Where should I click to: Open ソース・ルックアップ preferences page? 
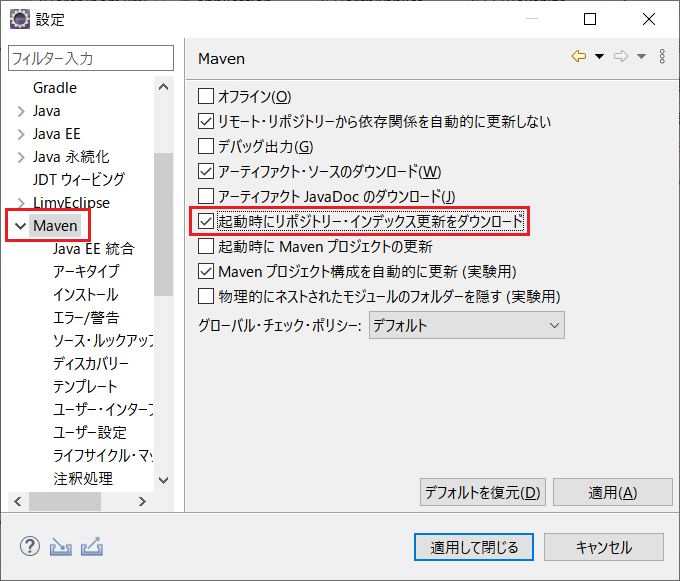click(103, 341)
